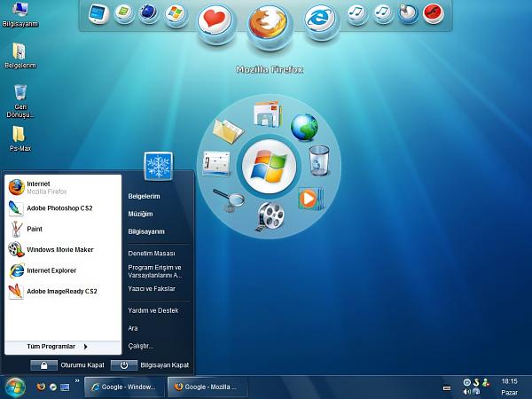Image resolution: width=532 pixels, height=399 pixels.
Task: Click the media player icon in circle
Action: [x=310, y=199]
